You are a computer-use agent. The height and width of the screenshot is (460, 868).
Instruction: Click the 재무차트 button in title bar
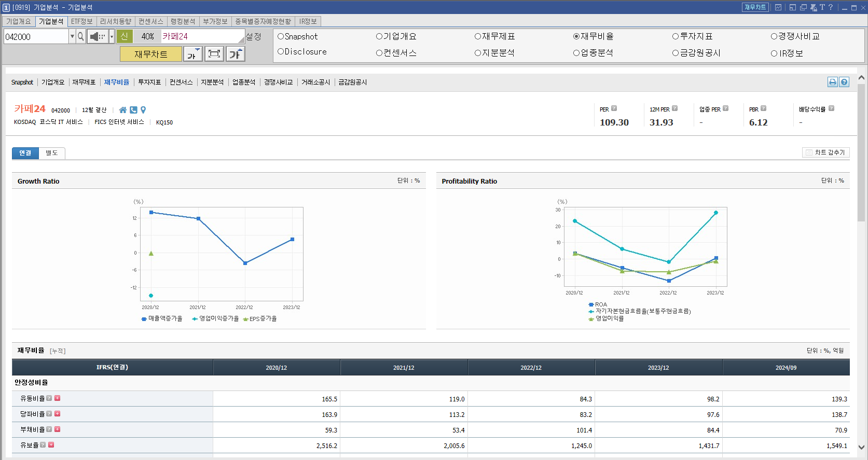click(755, 7)
